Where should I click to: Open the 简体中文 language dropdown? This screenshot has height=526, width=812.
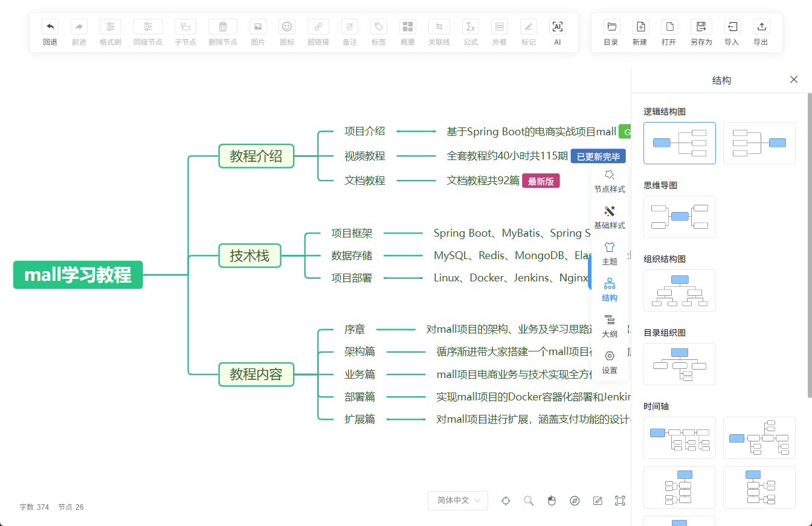(457, 501)
